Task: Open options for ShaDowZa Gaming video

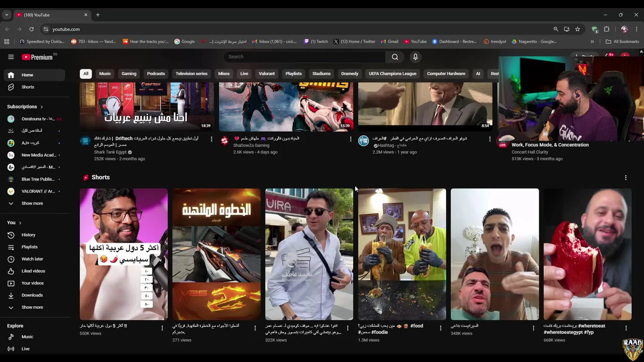Action: [x=351, y=139]
